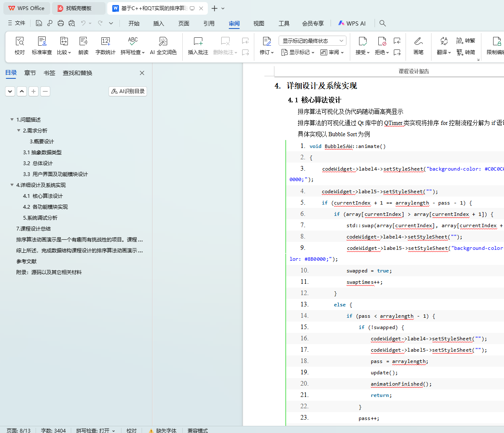Jump to 参考文献 in outline

tap(26, 261)
